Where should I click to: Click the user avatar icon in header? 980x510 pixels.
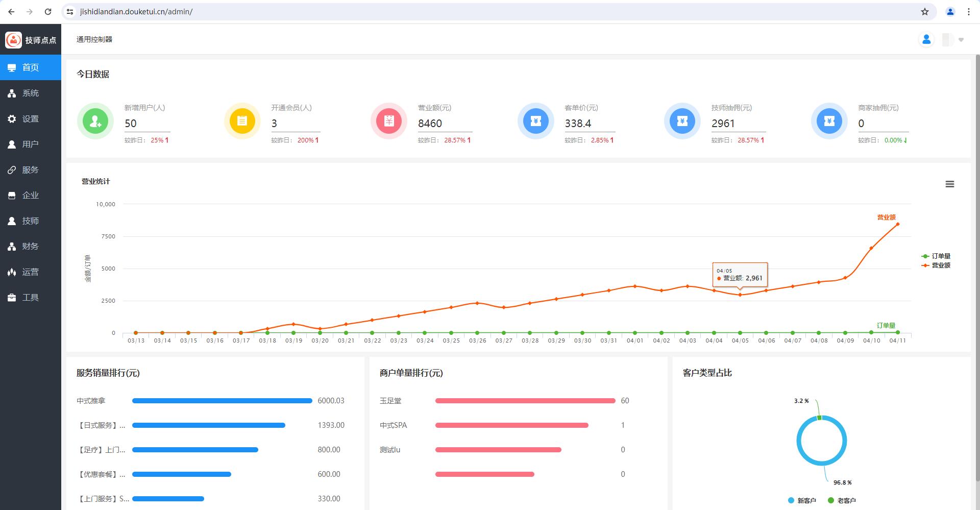click(x=926, y=39)
